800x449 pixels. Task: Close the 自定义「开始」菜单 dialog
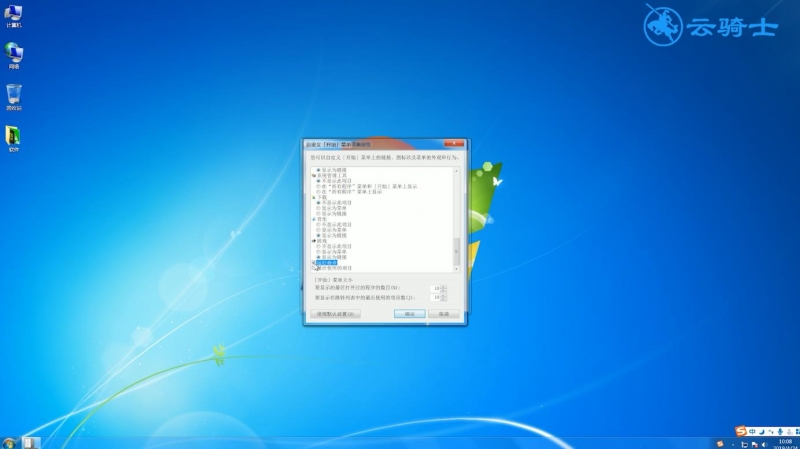pos(454,144)
